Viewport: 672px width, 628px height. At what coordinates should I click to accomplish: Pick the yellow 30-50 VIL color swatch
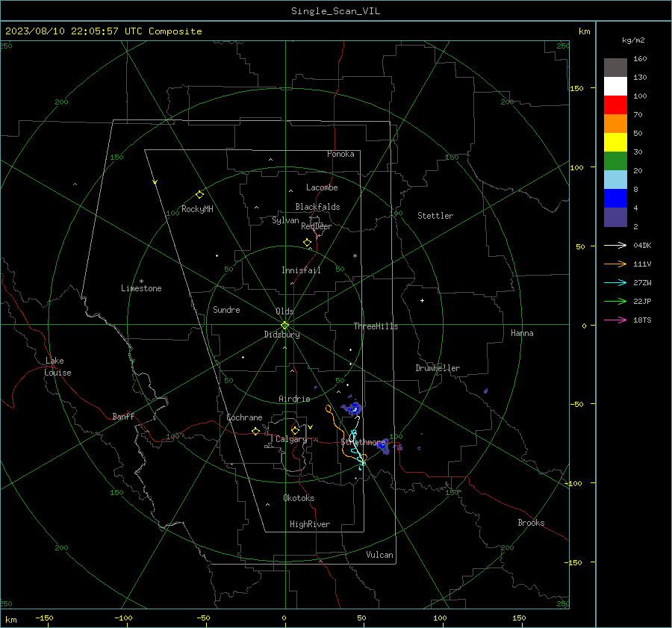[615, 143]
